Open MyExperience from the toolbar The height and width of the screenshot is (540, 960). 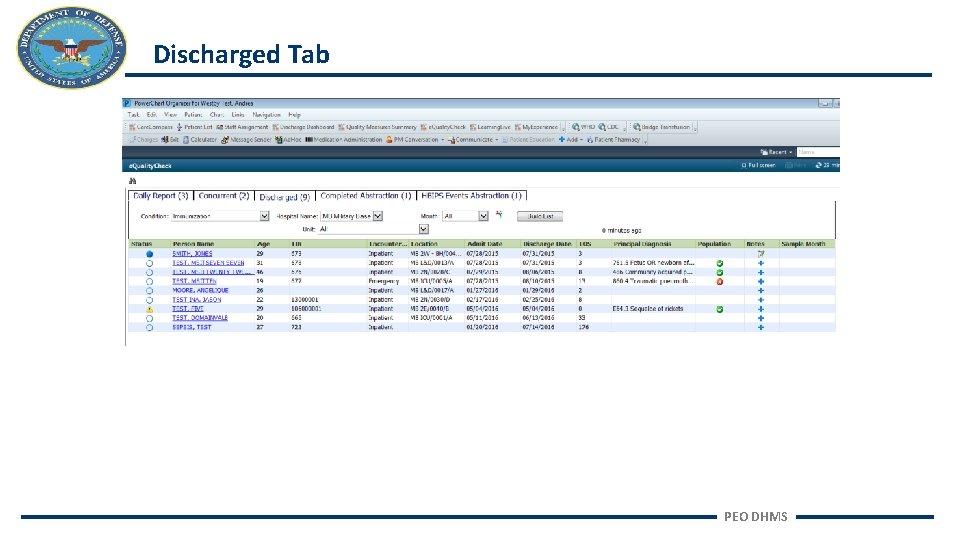click(x=536, y=127)
